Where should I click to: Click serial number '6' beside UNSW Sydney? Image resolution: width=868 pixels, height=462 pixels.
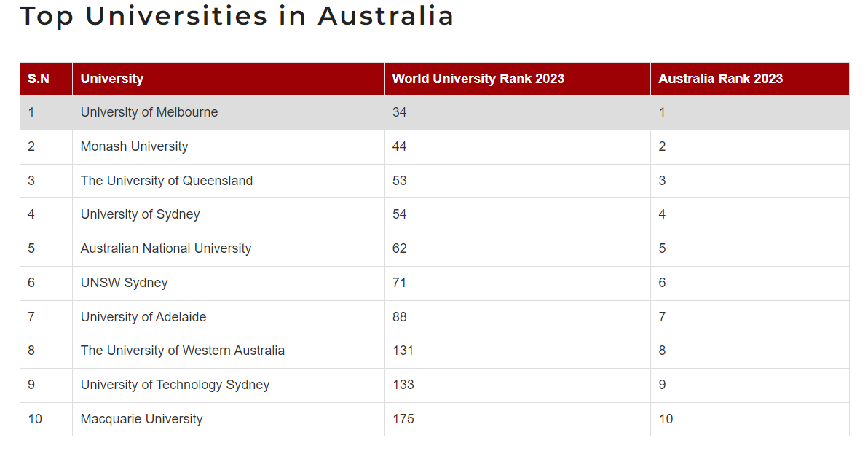[31, 283]
